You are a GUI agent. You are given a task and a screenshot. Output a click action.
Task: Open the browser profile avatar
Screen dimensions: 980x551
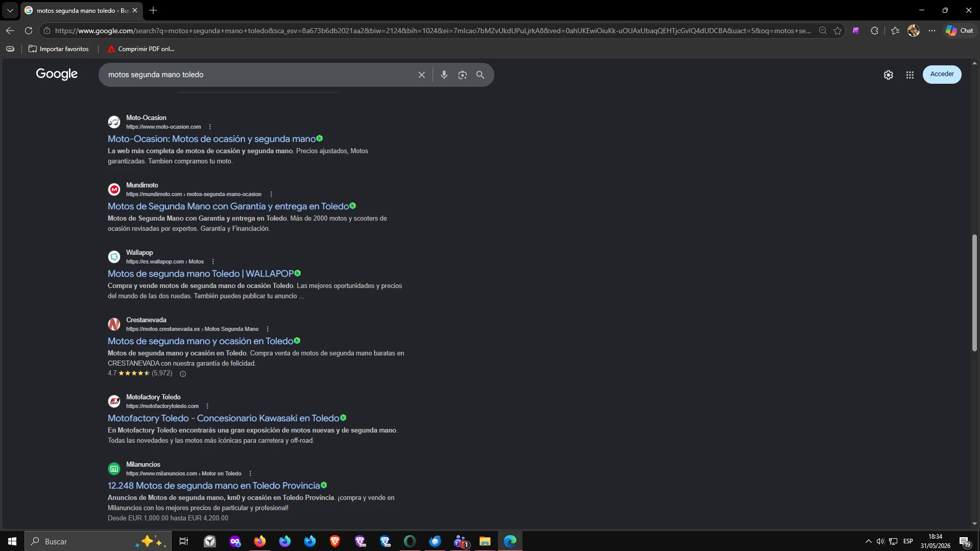pos(914,31)
